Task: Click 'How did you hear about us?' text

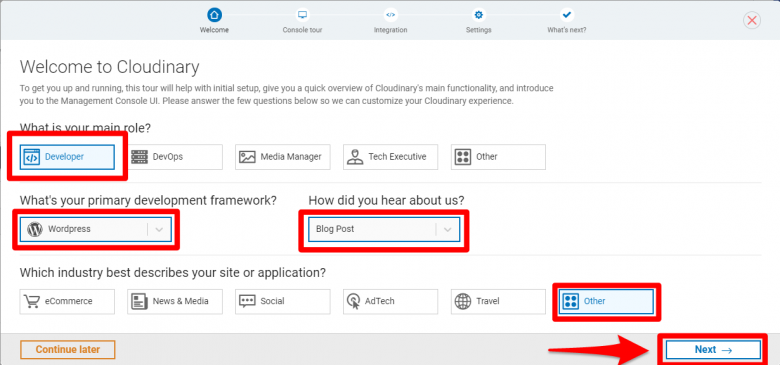Action: pyautogui.click(x=386, y=200)
